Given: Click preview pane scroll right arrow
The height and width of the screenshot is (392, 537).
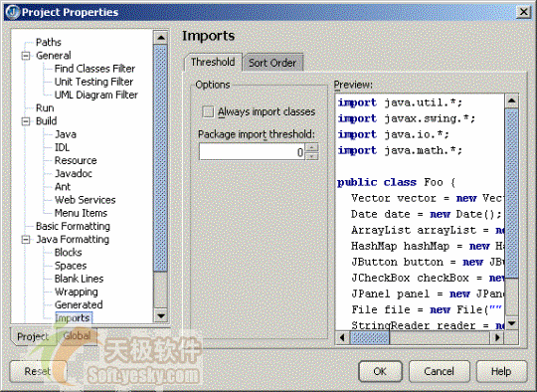Looking at the screenshot, I should click(497, 338).
